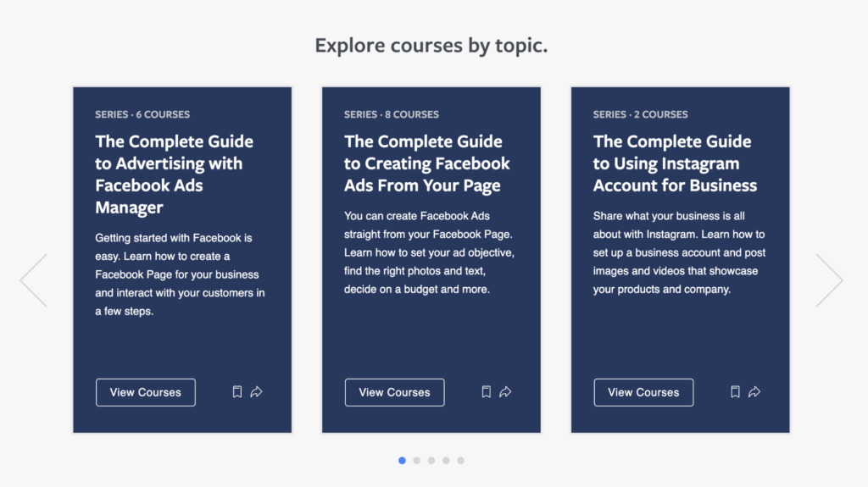Select the second carousel pagination dot
868x487 pixels.
pos(417,461)
